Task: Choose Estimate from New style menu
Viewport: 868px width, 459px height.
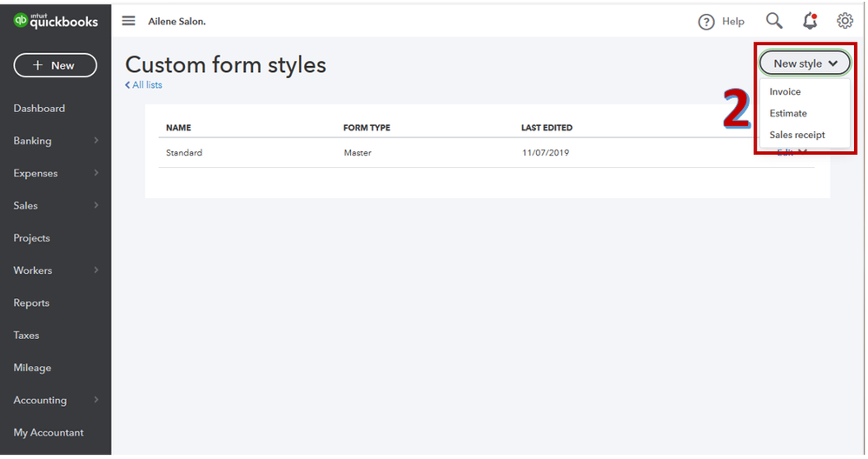Action: [788, 114]
